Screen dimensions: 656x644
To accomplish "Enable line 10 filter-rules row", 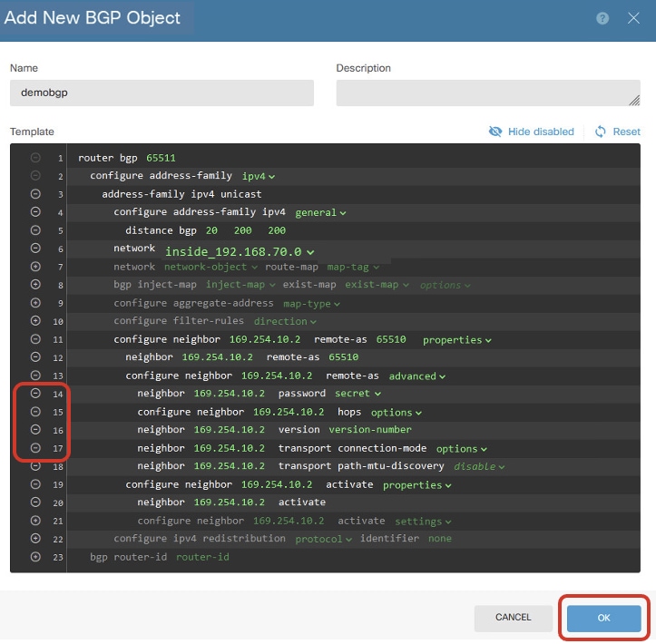I will 35,321.
